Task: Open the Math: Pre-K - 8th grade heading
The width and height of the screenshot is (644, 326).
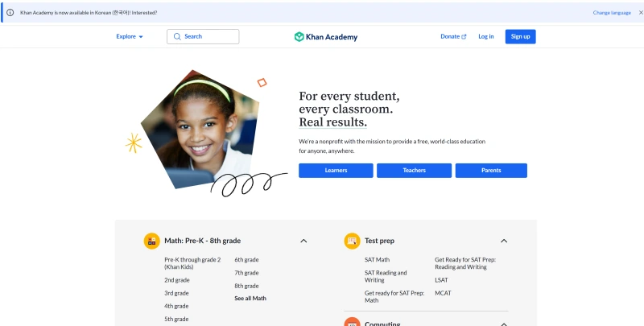Action: [x=203, y=241]
